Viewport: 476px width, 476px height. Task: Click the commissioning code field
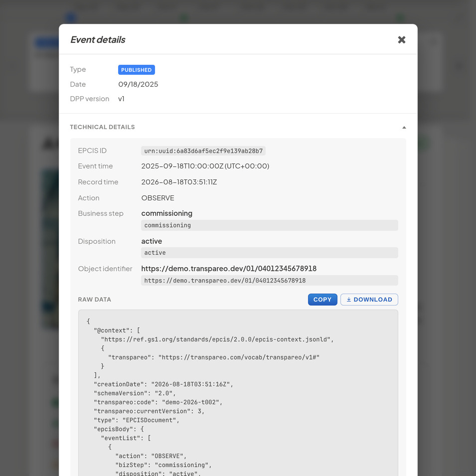[269, 225]
